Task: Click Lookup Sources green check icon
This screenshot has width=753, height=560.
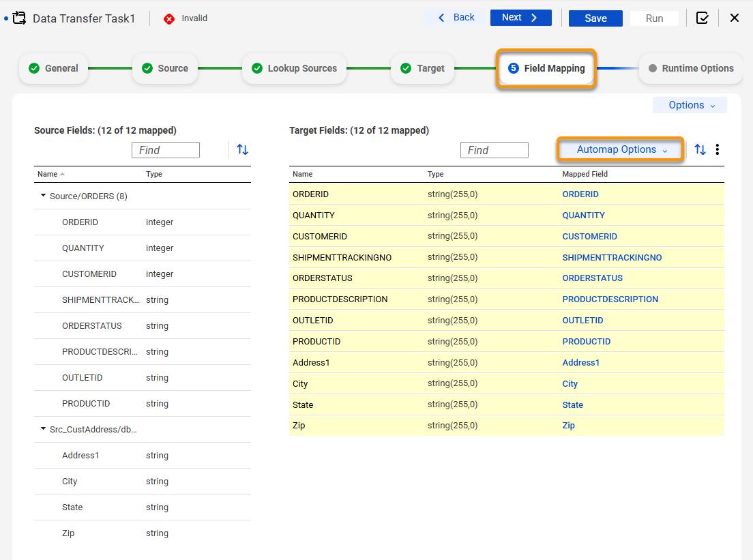Action: tap(257, 68)
